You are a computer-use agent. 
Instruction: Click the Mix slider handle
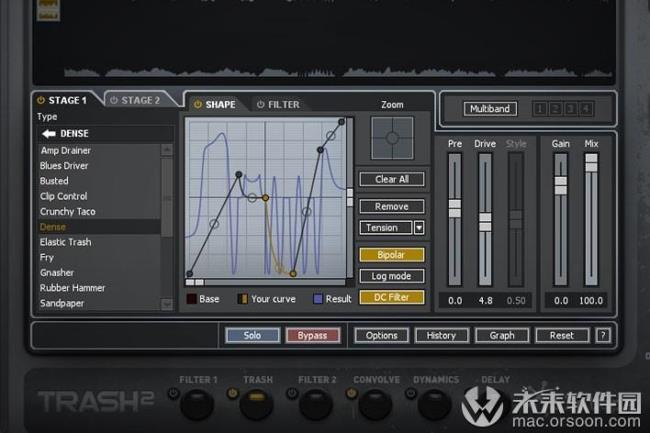click(591, 162)
